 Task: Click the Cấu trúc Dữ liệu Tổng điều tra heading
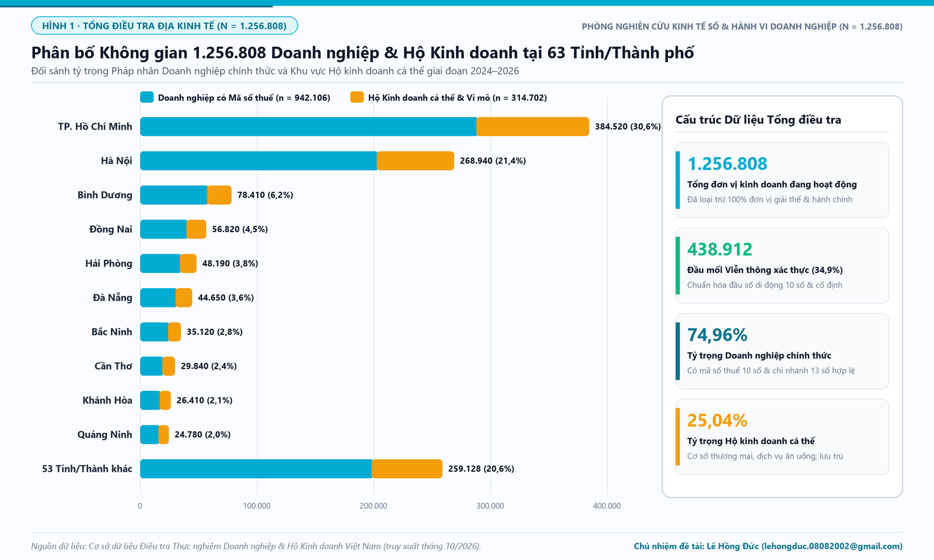pyautogui.click(x=758, y=120)
